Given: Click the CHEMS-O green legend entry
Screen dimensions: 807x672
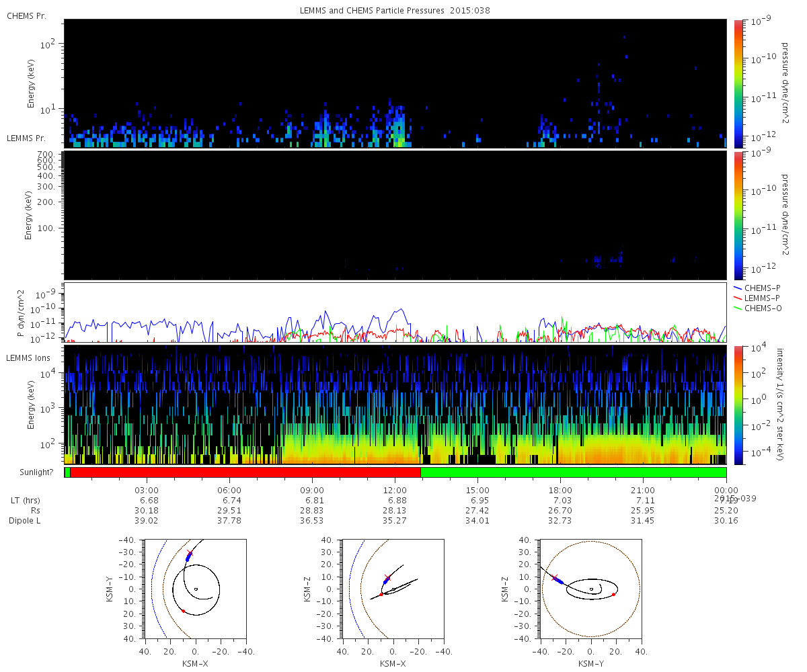Looking at the screenshot, I should click(x=757, y=308).
